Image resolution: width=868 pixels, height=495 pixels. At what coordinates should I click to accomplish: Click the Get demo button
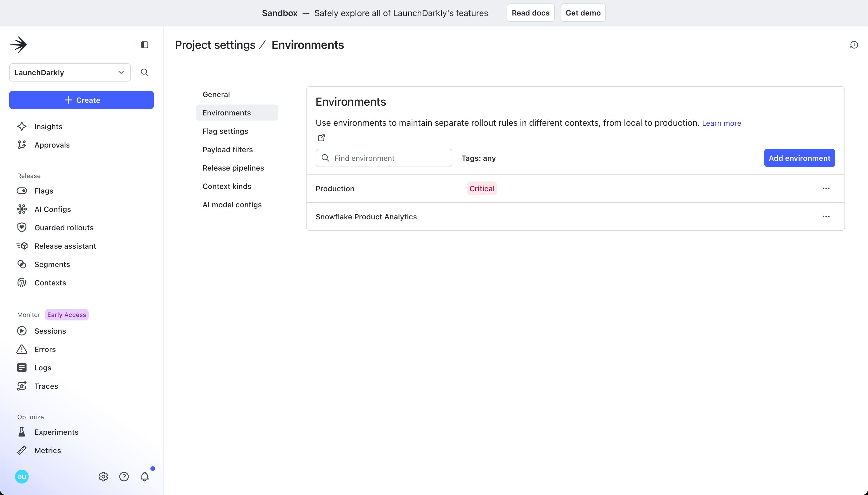[x=583, y=13]
